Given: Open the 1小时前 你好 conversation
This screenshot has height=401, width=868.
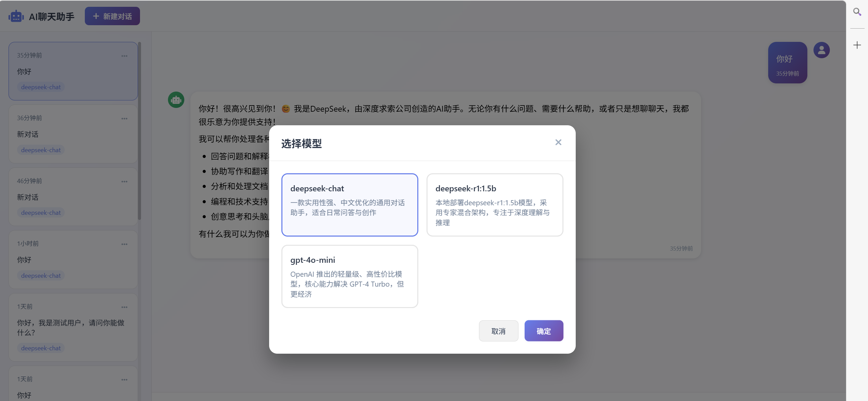Looking at the screenshot, I should [x=68, y=260].
